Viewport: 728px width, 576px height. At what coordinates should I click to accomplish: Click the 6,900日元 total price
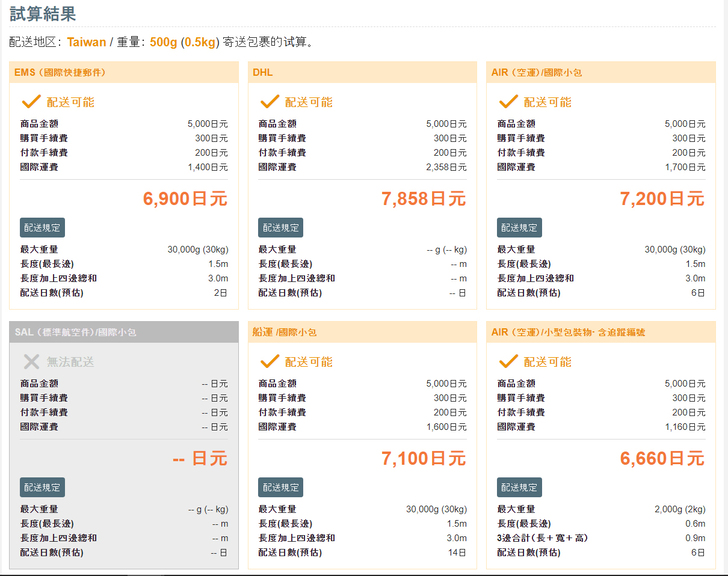click(x=185, y=199)
